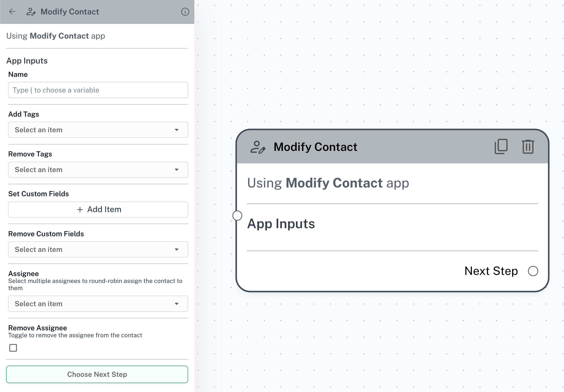This screenshot has width=564, height=392.
Task: Click the App Inputs section on node
Action: (281, 224)
